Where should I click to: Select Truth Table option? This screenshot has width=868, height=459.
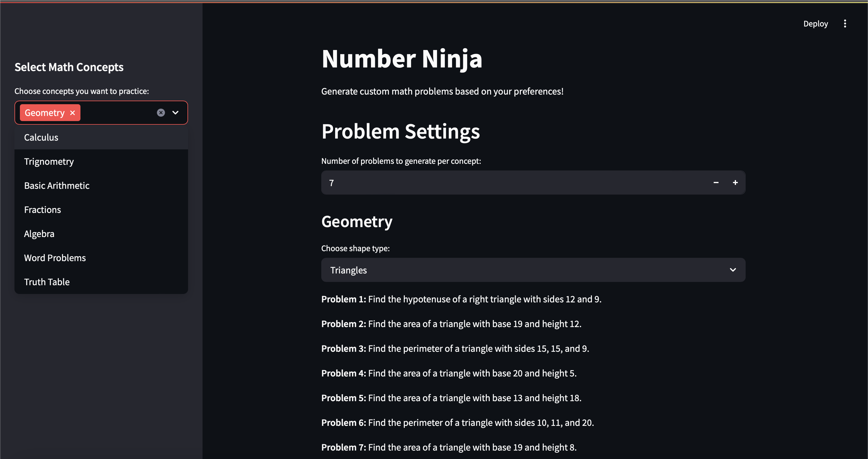click(47, 282)
